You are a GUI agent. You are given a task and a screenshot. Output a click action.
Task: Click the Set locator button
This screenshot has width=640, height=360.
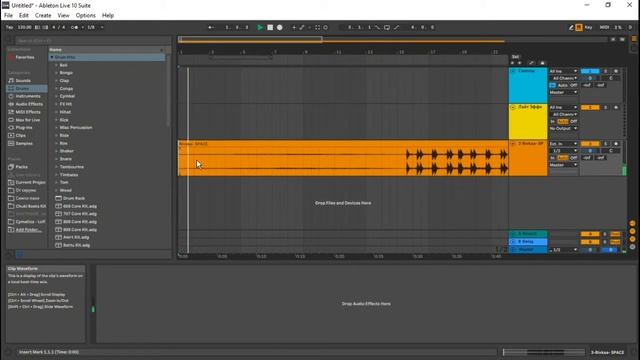coord(516,57)
